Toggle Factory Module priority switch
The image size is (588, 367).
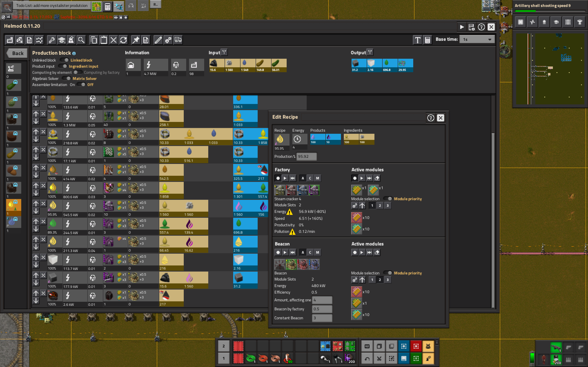point(388,199)
